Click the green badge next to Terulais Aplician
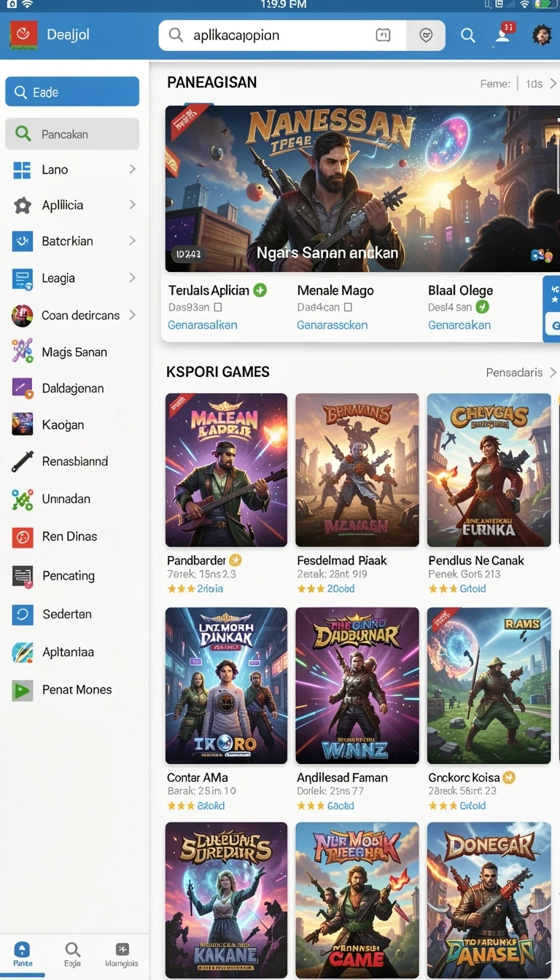This screenshot has height=980, width=560. [x=260, y=290]
